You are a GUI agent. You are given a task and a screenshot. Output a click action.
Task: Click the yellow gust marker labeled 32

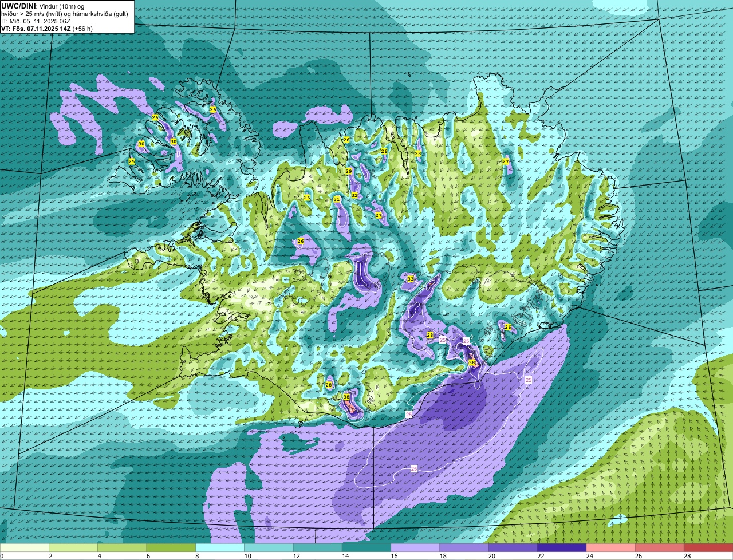click(x=354, y=195)
